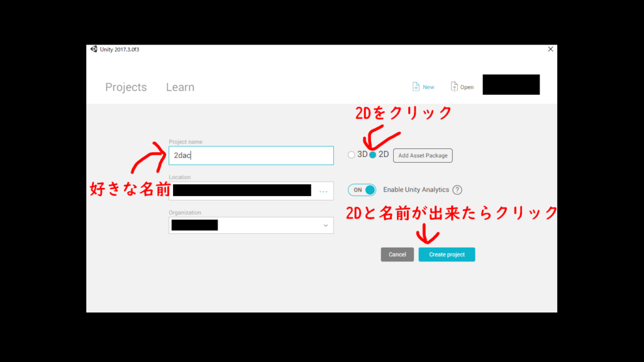This screenshot has width=644, height=362.
Task: Click the Location browse ellipsis icon
Action: point(323,191)
